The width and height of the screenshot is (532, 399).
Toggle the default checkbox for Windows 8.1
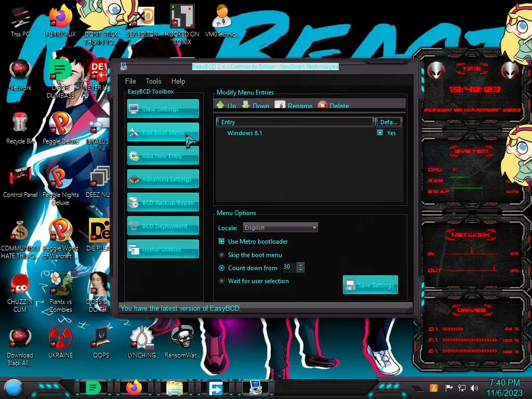[x=380, y=132]
